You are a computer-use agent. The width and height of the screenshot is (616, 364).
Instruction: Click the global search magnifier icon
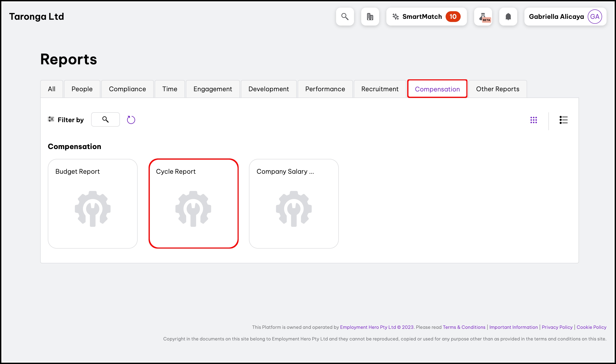[x=345, y=17]
